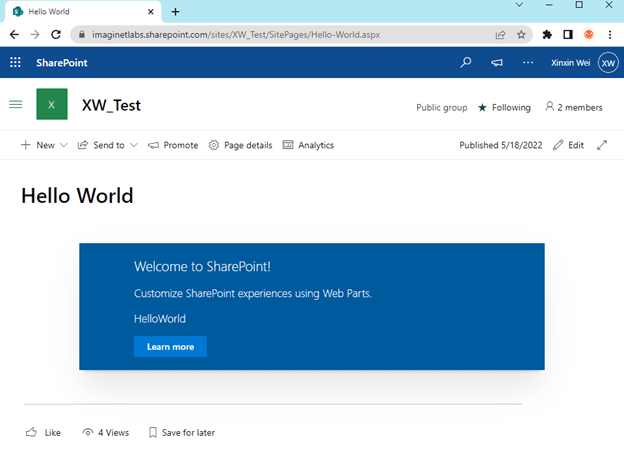
Task: Open Page details panel
Action: pos(240,145)
